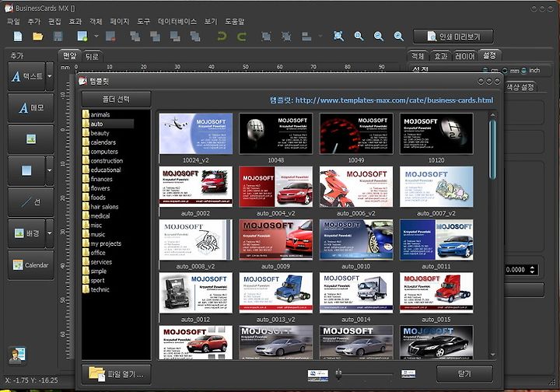Select the inch unit radio button
The width and height of the screenshot is (560, 392).
pos(523,71)
